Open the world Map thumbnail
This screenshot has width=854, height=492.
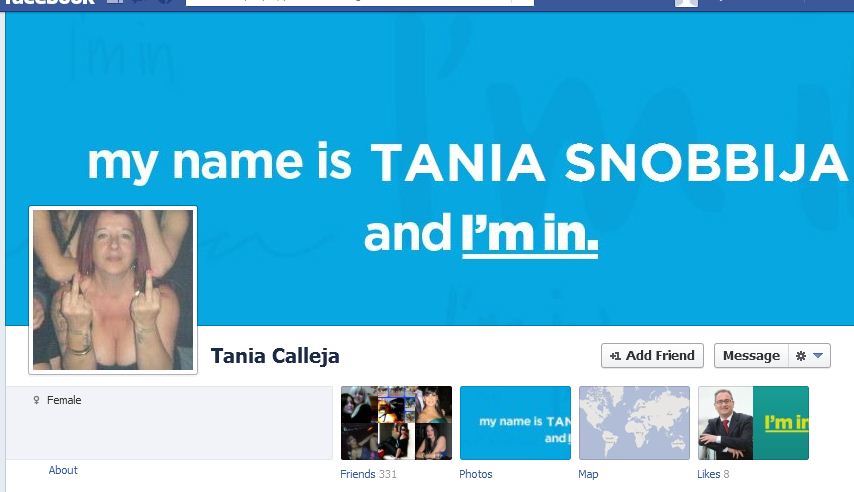pos(634,423)
